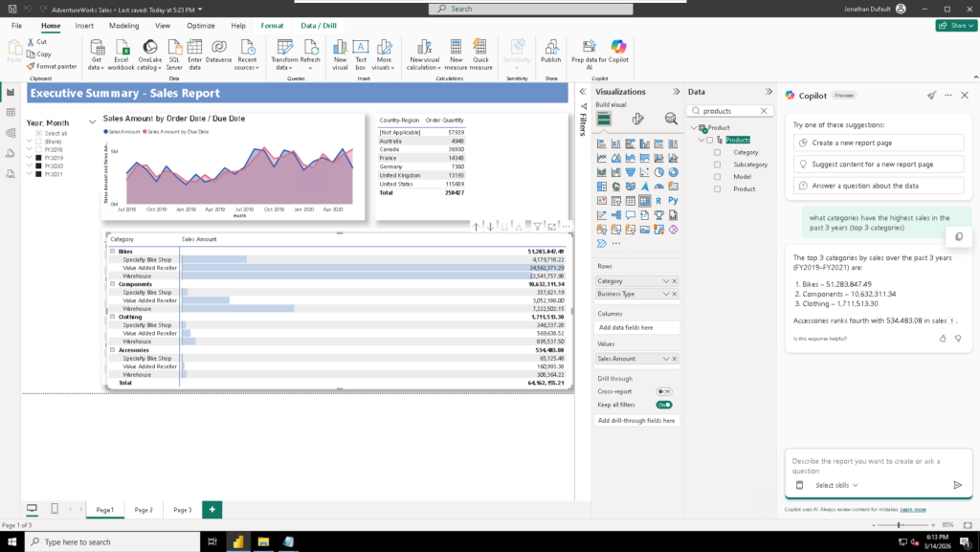Open the Modeling ribbon tab
980x552 pixels.
tap(123, 26)
